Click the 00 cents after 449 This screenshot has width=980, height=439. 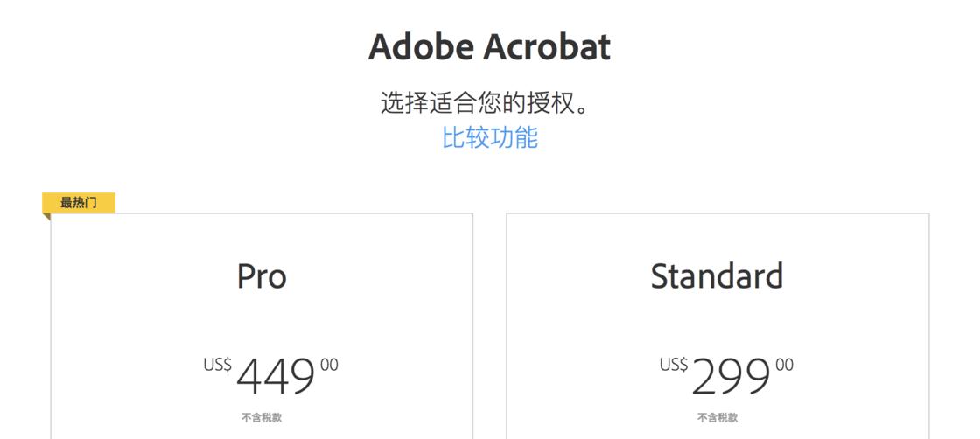pyautogui.click(x=329, y=365)
